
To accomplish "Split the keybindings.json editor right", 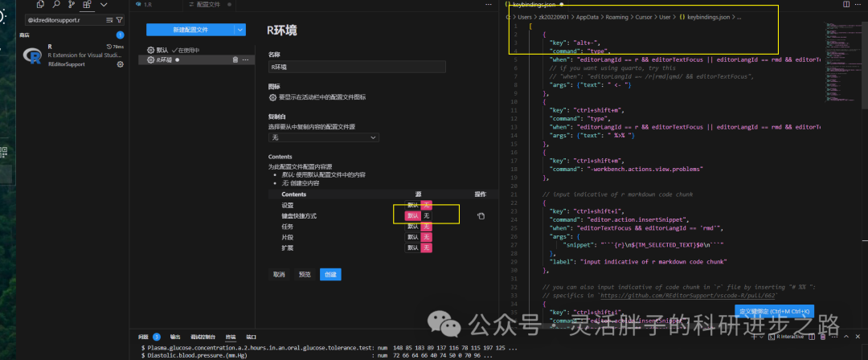I will [845, 5].
